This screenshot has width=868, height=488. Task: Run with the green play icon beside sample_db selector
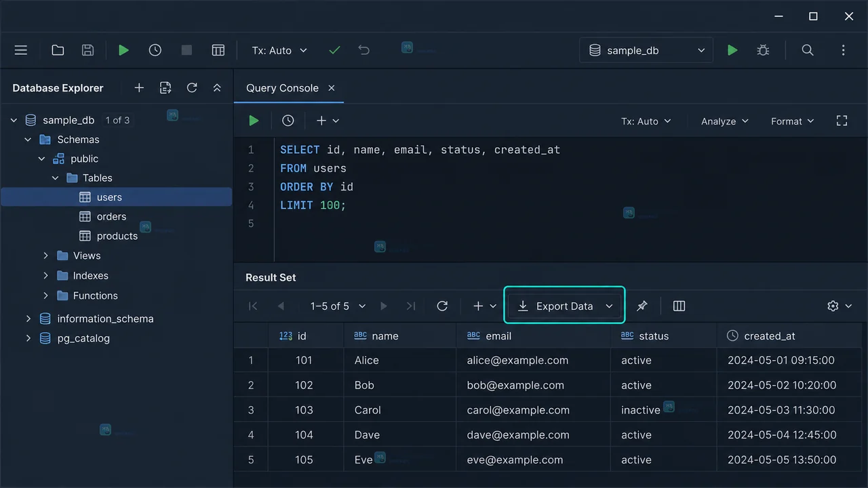click(732, 50)
